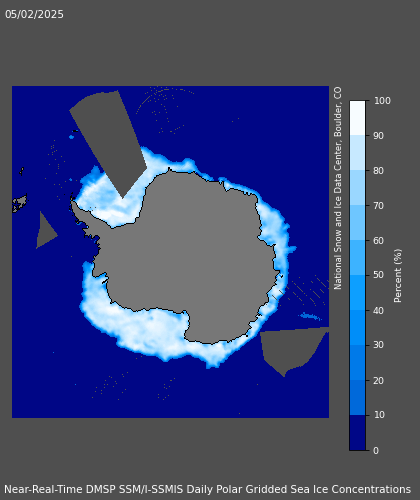Select the 70-80 percent colorbar band
The height and width of the screenshot is (500, 420).
click(x=357, y=188)
